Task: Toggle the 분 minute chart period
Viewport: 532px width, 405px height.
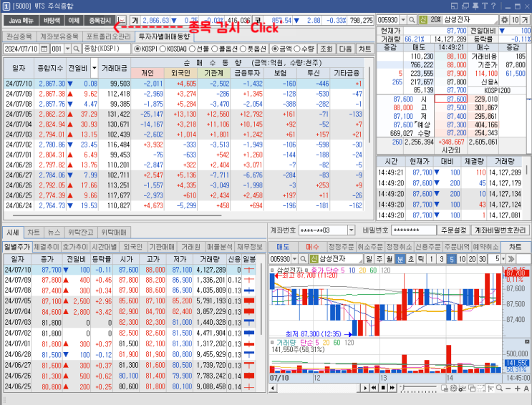Action: [x=400, y=259]
